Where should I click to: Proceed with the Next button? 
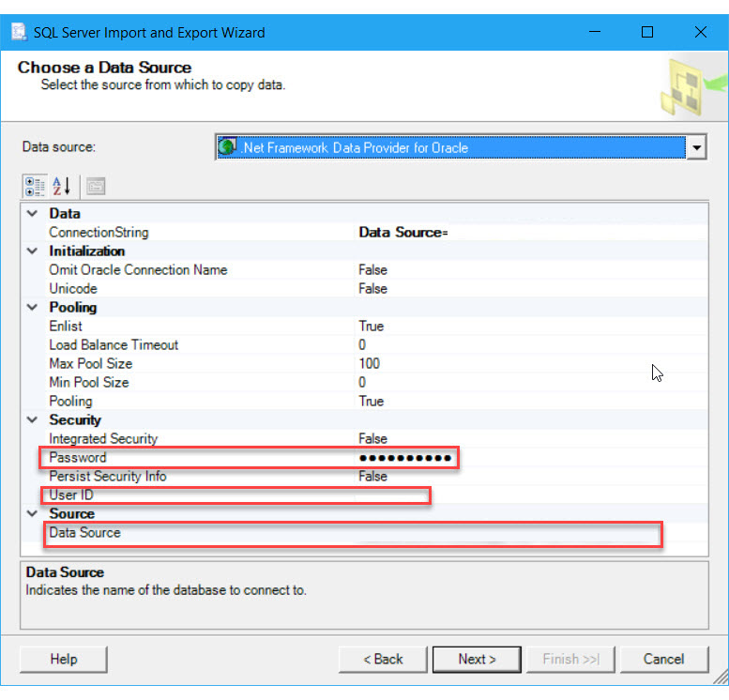click(477, 659)
